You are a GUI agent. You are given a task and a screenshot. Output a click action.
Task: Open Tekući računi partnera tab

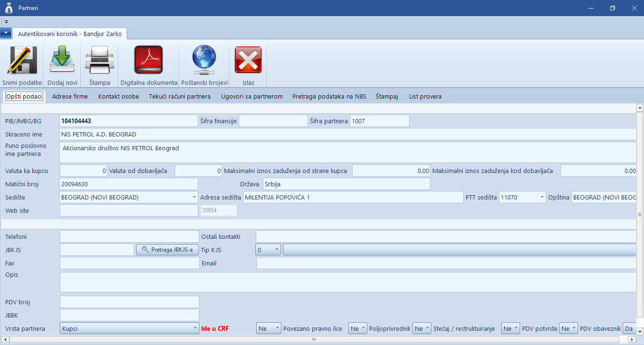pyautogui.click(x=180, y=96)
